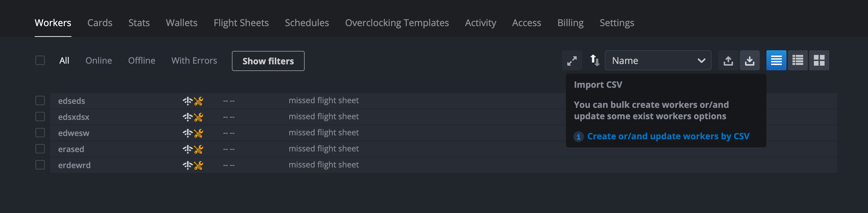Viewport: 868px width, 213px height.
Task: Open the Name sort dropdown
Action: tap(658, 61)
